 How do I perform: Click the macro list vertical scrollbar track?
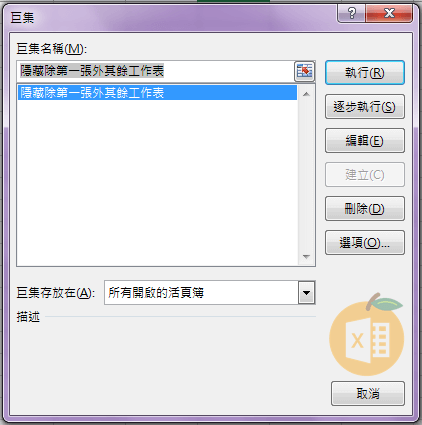point(306,176)
